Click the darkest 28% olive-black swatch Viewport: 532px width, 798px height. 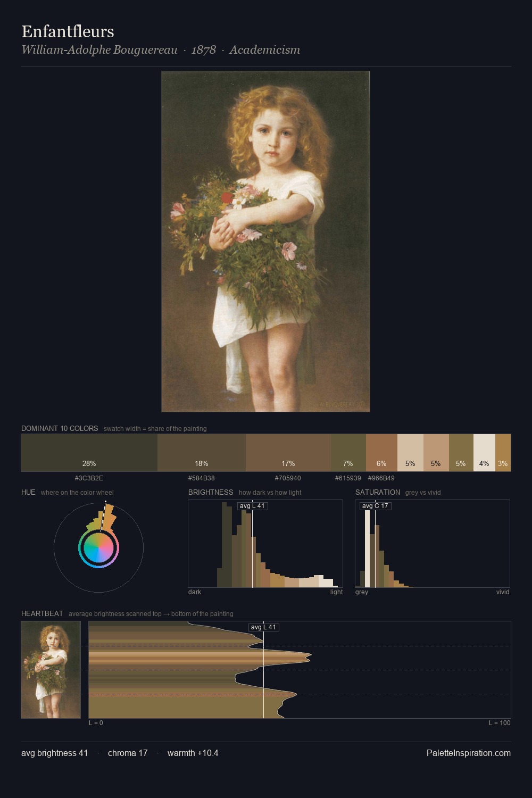coord(89,453)
